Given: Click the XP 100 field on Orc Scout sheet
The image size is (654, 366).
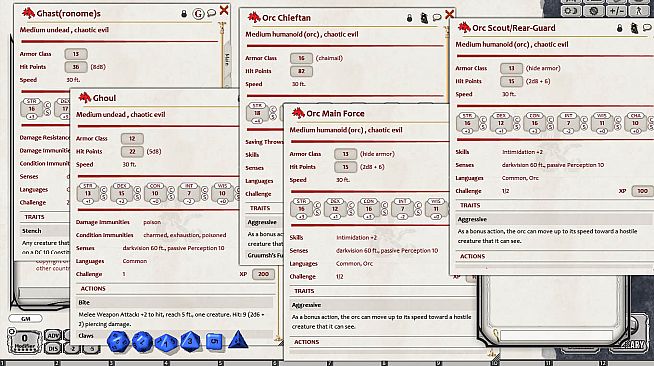Looking at the screenshot, I should click(x=642, y=191).
